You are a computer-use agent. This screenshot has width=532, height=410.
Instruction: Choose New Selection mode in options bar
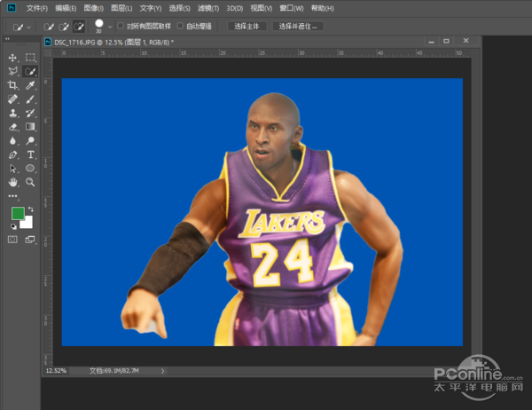49,27
